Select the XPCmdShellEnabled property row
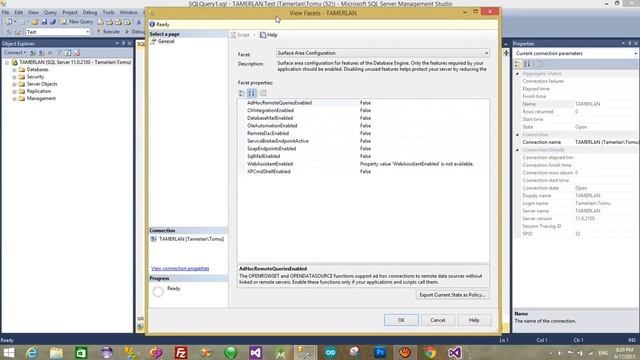640x360 pixels. [x=363, y=171]
